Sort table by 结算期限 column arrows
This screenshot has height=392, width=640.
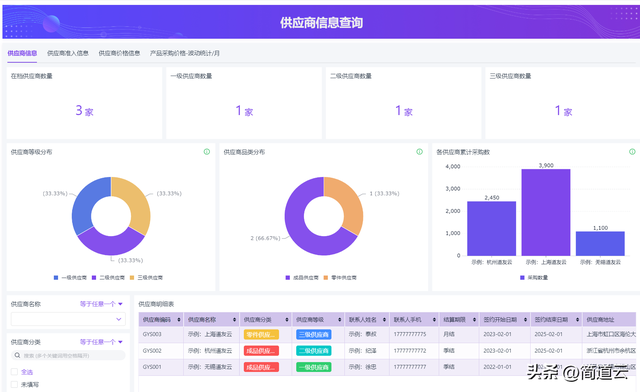click(x=474, y=320)
